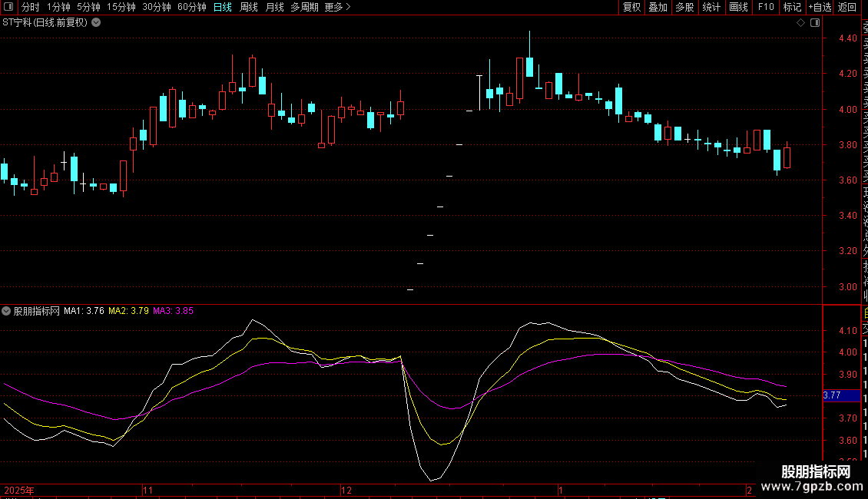Open the 叠加 overlay tool
The height and width of the screenshot is (499, 868).
click(658, 7)
